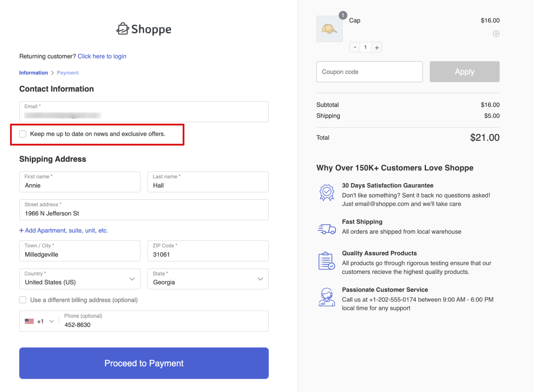534x392 pixels.
Task: Select the Payment breadcrumb step
Action: click(67, 72)
